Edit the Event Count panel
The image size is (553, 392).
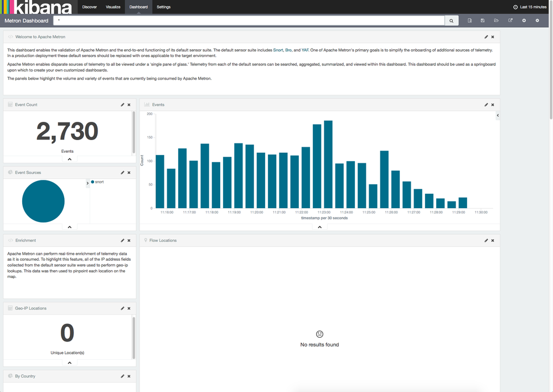pos(122,105)
